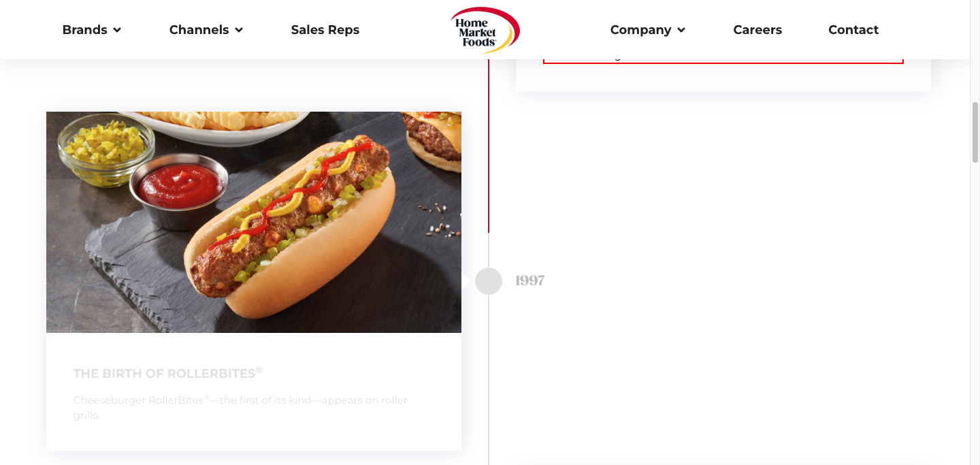Click The Birth of RollerBites heading
The height and width of the screenshot is (465, 980).
tap(168, 373)
